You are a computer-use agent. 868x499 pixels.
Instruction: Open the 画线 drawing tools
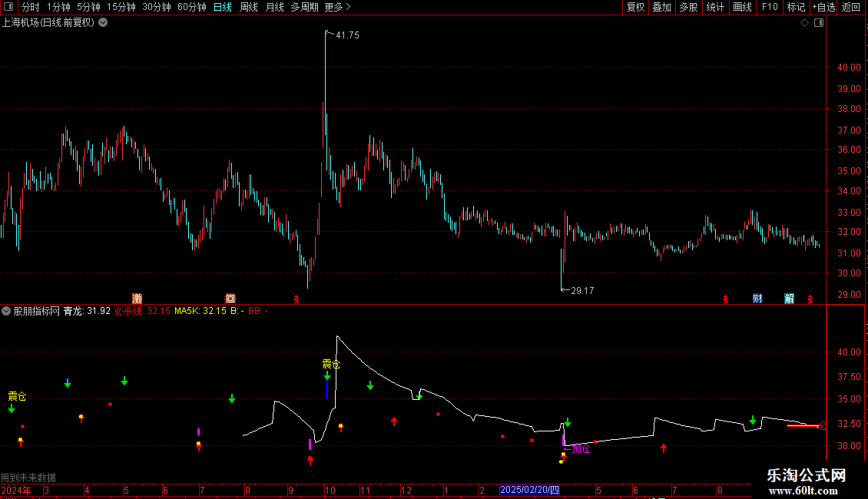tap(742, 7)
